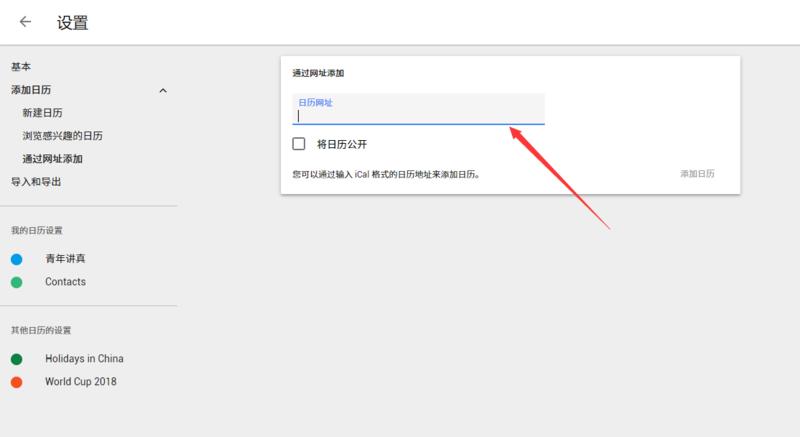
Task: Select 通过网址添加 in sidebar
Action: click(52, 159)
